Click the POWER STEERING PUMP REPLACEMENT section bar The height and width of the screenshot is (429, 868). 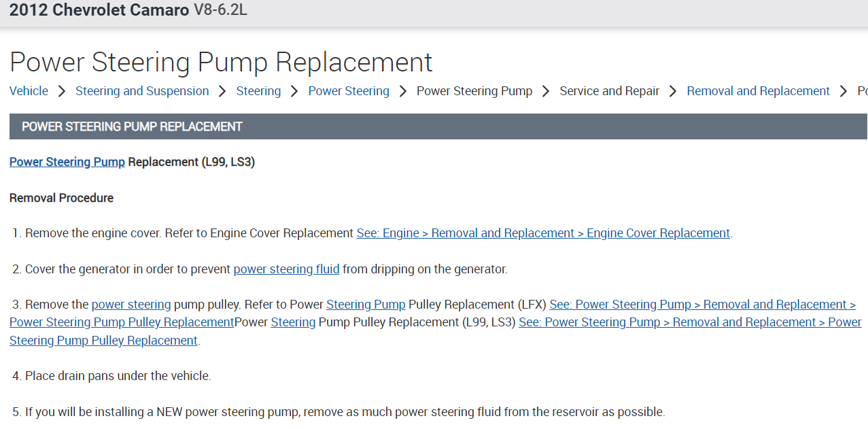click(133, 126)
